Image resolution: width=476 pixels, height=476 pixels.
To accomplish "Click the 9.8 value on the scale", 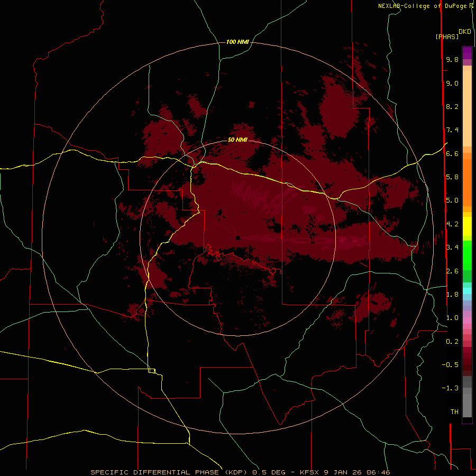I will (452, 59).
